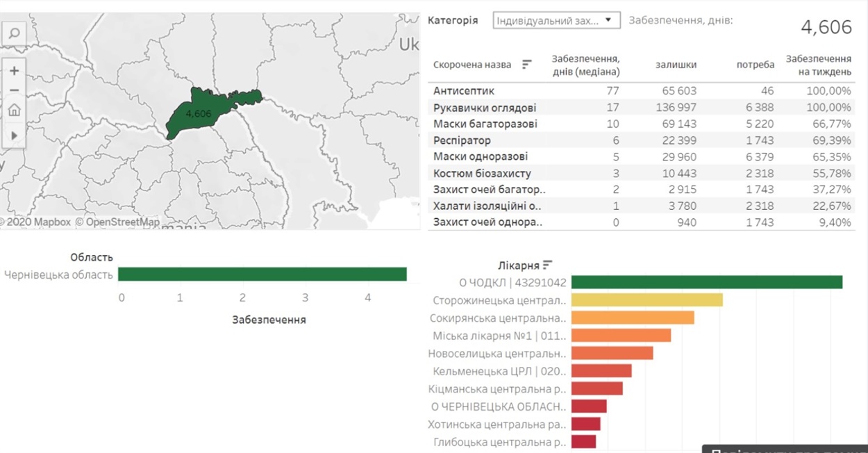This screenshot has height=453, width=868.
Task: Sort by Скорочена назва icon
Action: pos(527,64)
